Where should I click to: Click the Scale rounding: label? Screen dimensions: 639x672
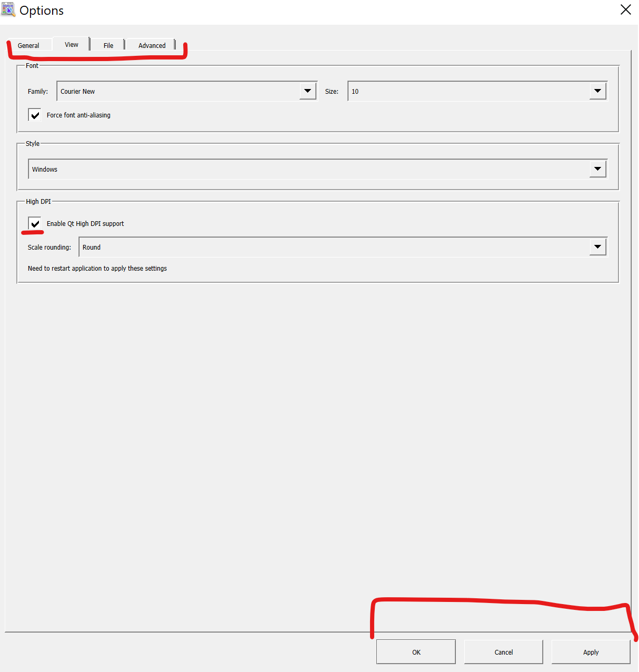(x=49, y=248)
